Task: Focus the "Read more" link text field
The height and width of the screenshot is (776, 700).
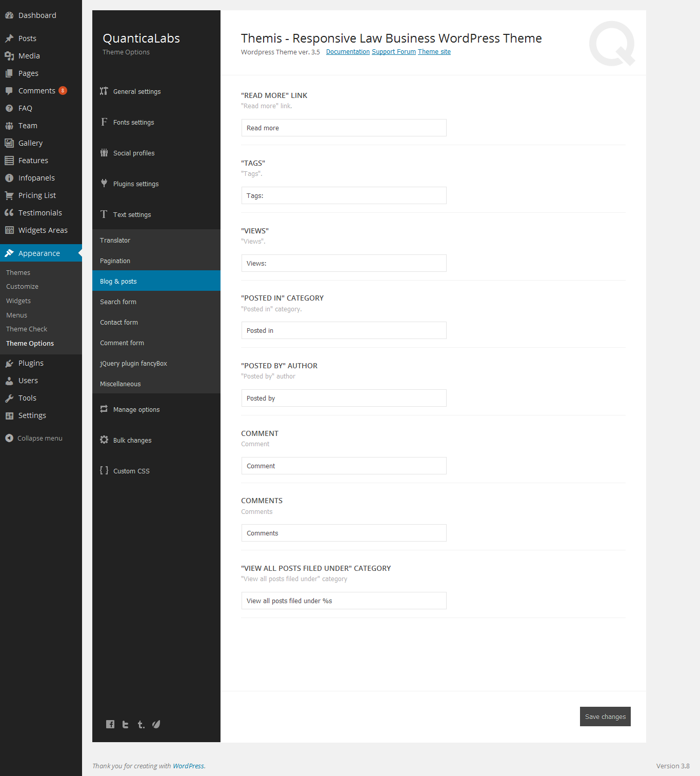Action: pyautogui.click(x=344, y=128)
